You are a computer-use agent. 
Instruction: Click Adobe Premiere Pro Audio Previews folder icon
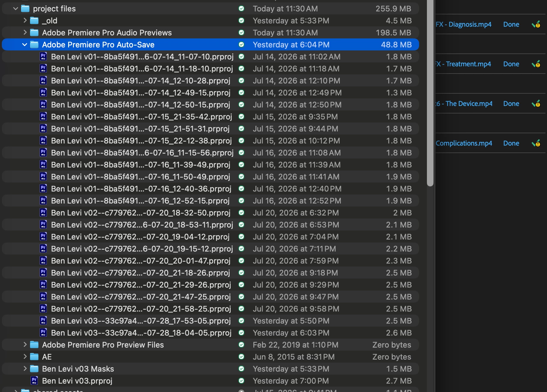34,33
